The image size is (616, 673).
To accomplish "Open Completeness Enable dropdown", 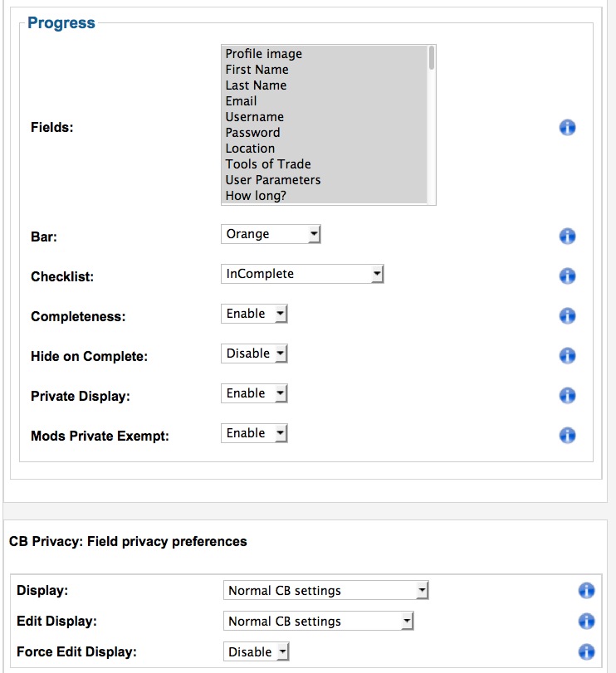I will pyautogui.click(x=254, y=314).
